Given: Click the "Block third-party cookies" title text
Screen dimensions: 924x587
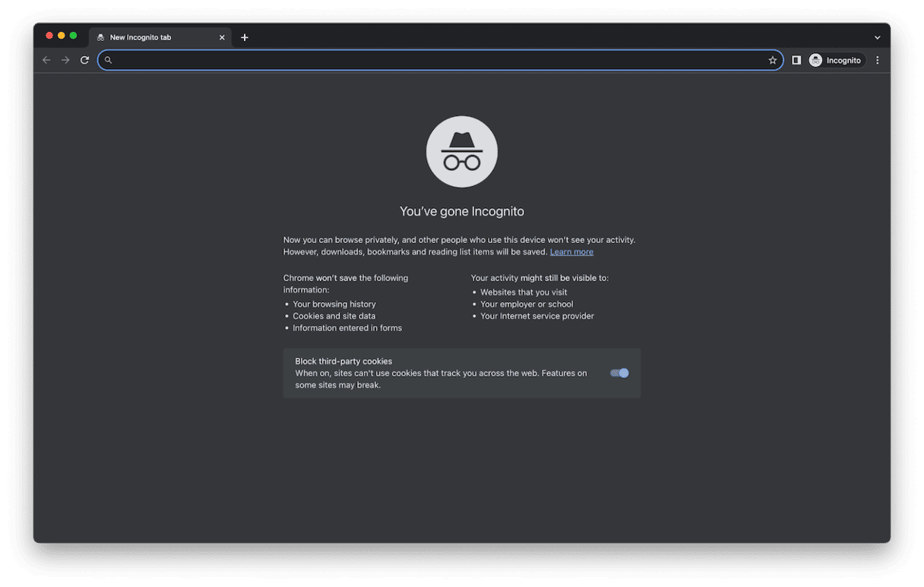Looking at the screenshot, I should [343, 361].
